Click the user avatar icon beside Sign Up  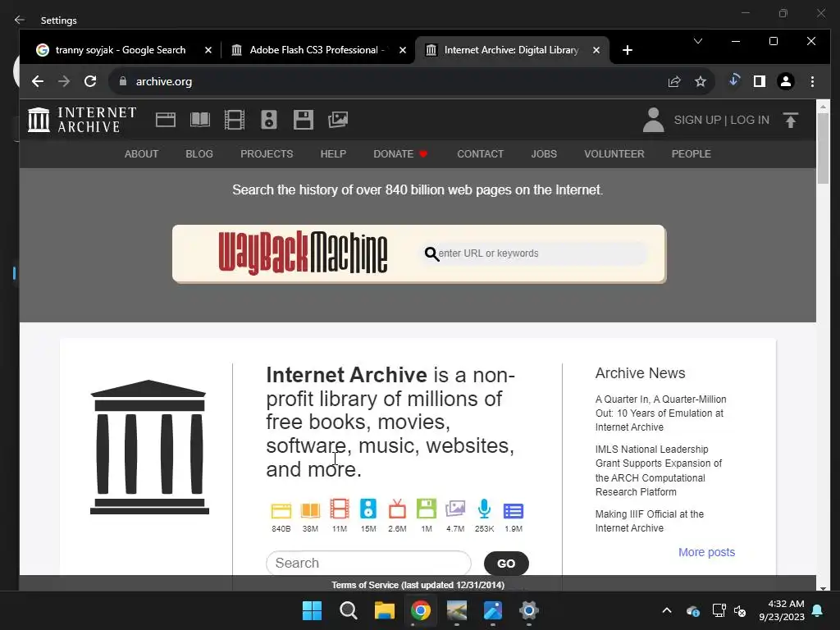653,120
